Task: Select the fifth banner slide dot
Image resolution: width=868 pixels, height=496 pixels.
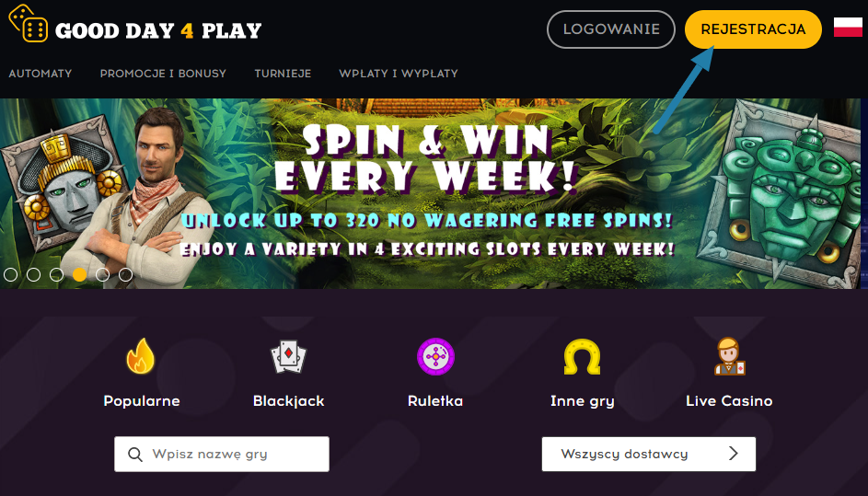Action: [x=102, y=274]
